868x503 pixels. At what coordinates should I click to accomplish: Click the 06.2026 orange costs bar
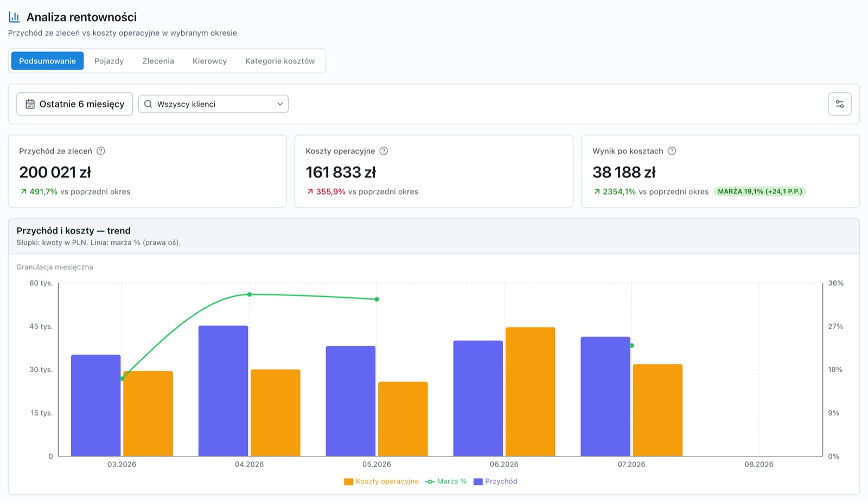click(x=531, y=392)
